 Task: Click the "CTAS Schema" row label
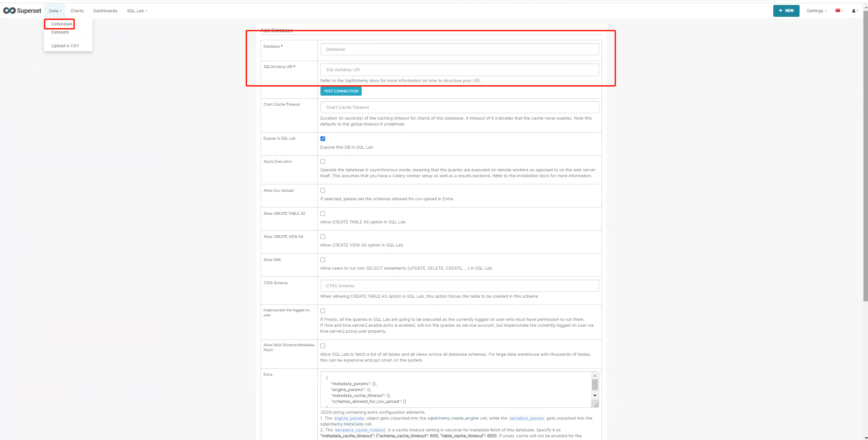coord(276,283)
